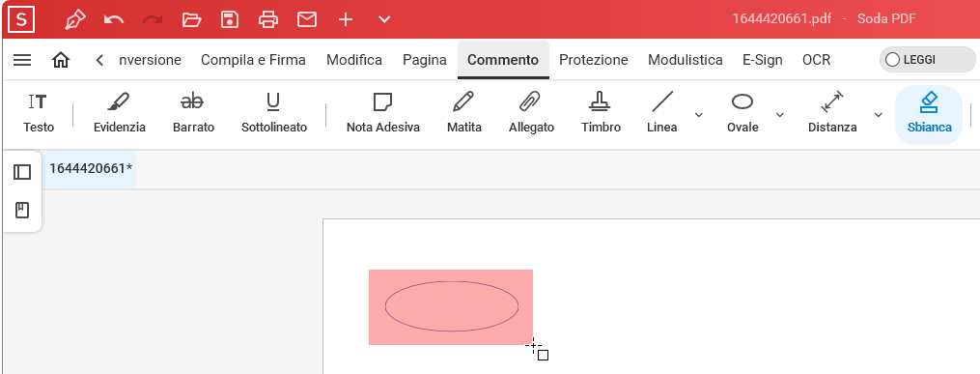Click the Soda PDF logo icon
This screenshot has height=374, width=980.
tap(21, 19)
